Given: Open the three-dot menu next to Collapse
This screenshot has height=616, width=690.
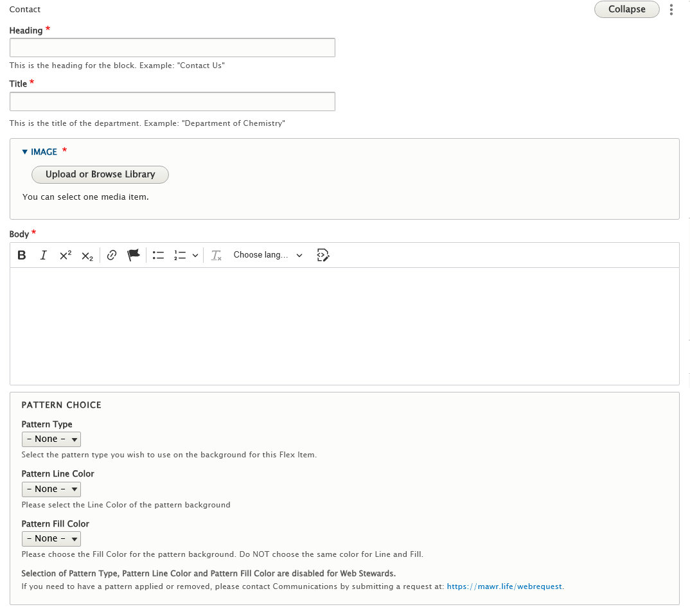Looking at the screenshot, I should point(671,9).
